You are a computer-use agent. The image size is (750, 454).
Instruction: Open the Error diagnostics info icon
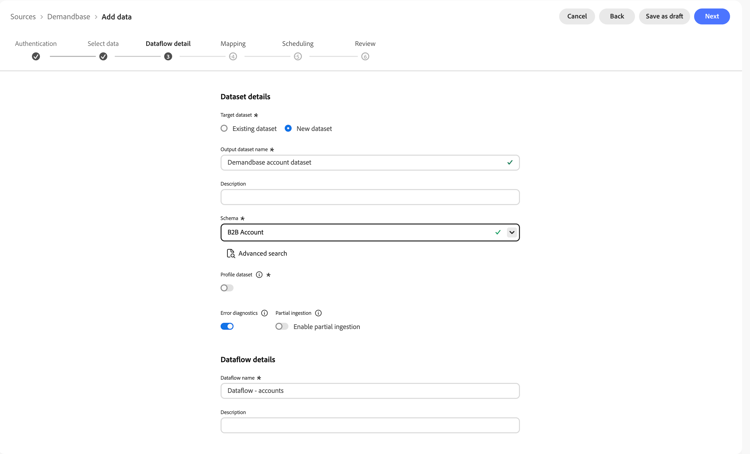(265, 313)
